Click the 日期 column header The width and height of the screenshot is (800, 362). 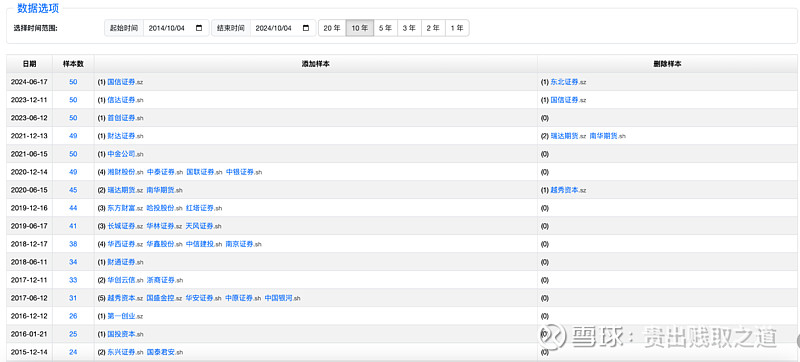click(30, 64)
